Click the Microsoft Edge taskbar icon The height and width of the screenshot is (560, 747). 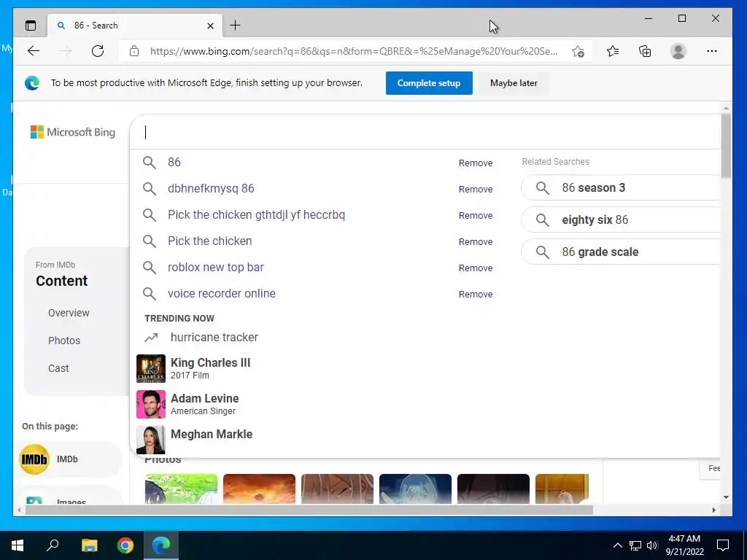[x=161, y=545]
